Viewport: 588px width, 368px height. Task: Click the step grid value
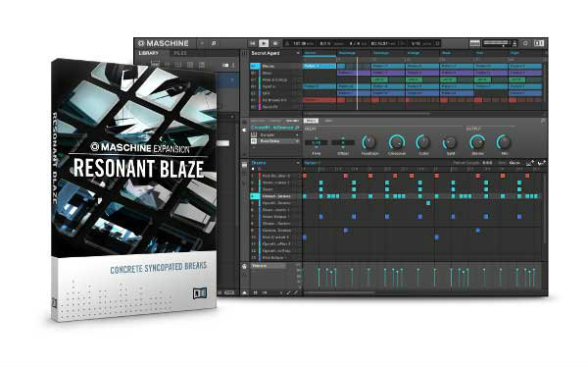(514, 163)
